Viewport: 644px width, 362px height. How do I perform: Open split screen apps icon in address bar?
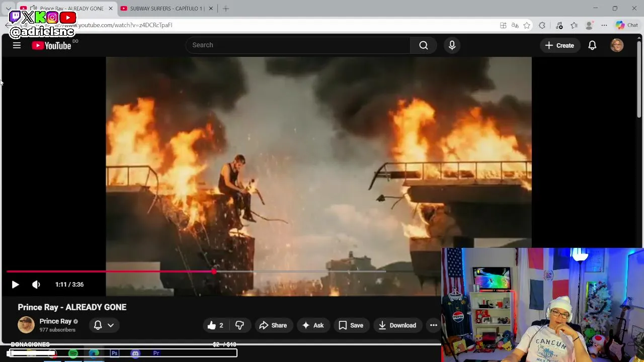[x=503, y=25]
